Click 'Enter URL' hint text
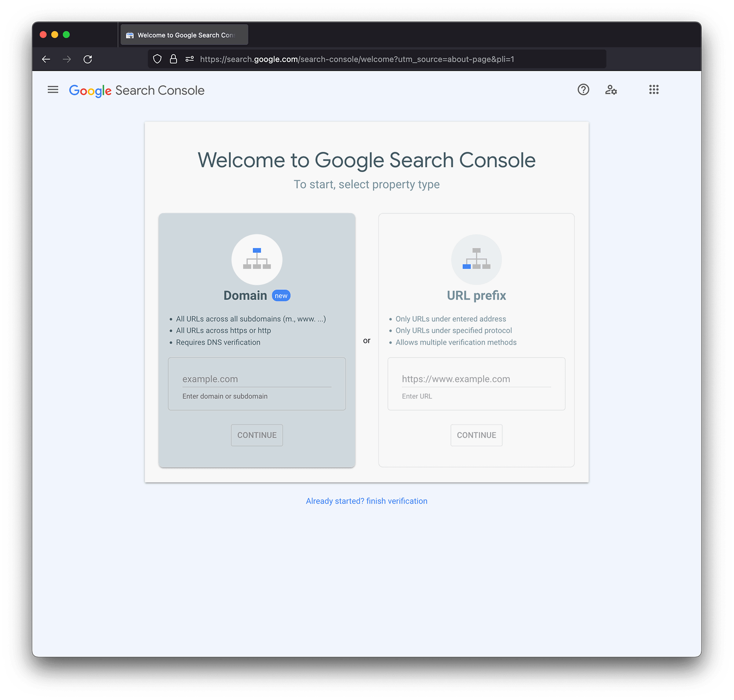734x700 pixels. (417, 396)
